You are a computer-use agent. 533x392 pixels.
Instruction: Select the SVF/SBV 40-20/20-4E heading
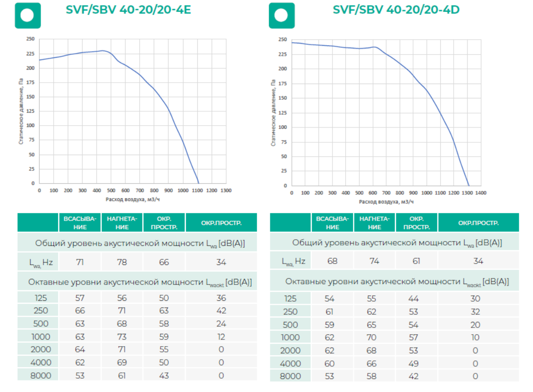128,10
